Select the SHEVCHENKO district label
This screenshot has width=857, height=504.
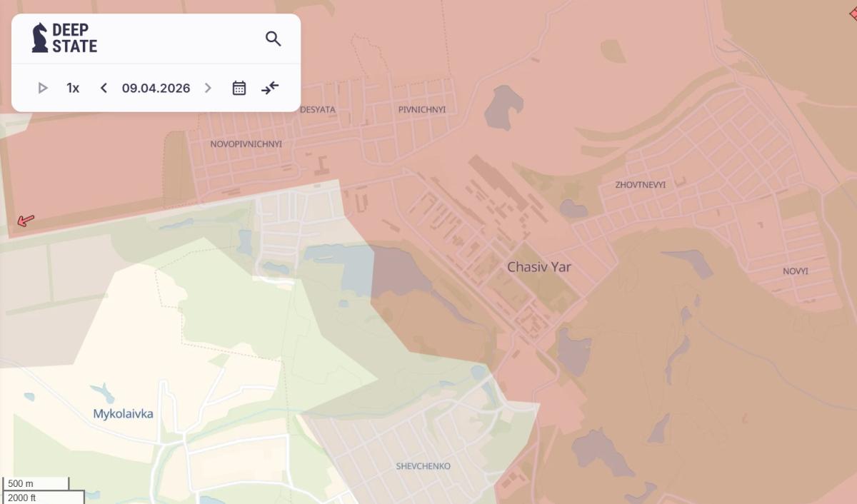(424, 466)
